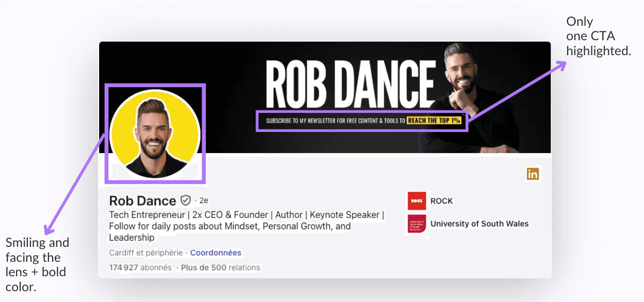The image size is (644, 302).
Task: Click the LinkedIn logo icon
Action: [x=533, y=174]
